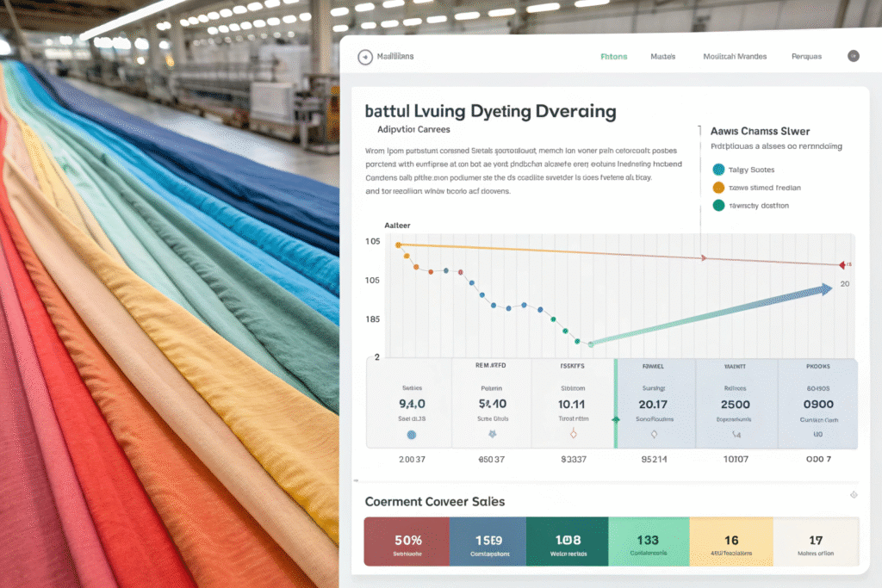Toggle the green legend series dot
Viewport: 882px width, 588px height.
pyautogui.click(x=718, y=206)
